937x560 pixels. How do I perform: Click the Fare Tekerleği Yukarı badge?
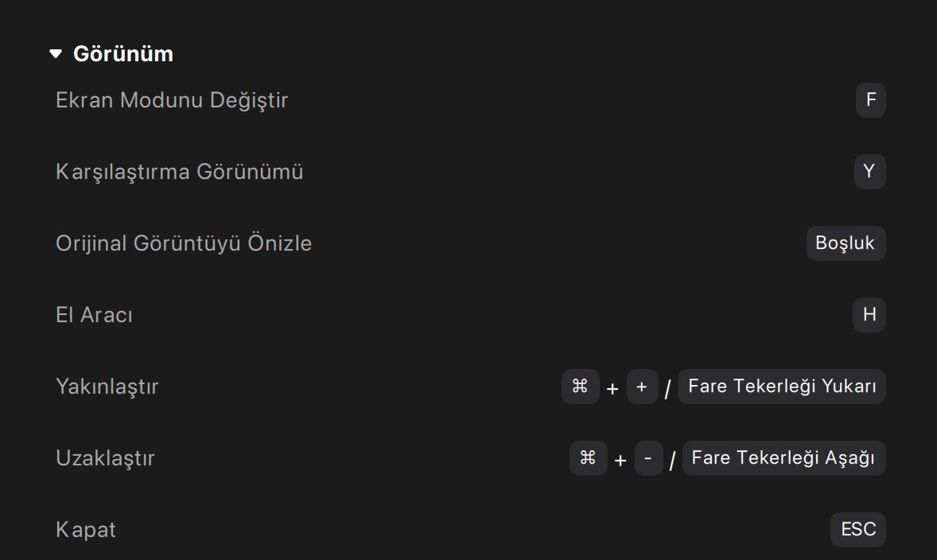point(781,387)
